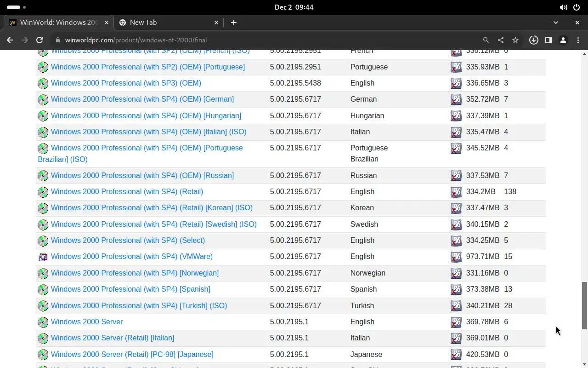View site information icon beside URL
This screenshot has height=368, width=588.
(x=57, y=40)
